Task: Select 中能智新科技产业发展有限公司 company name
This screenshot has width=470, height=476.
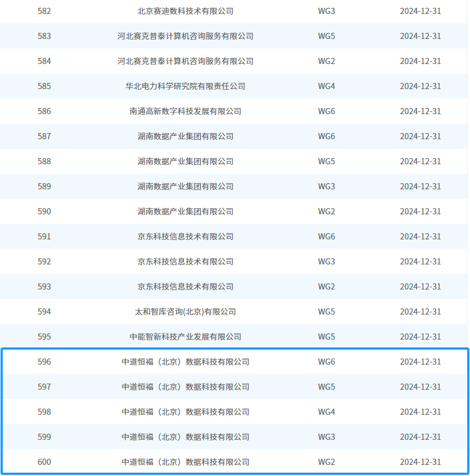Action: [x=185, y=337]
